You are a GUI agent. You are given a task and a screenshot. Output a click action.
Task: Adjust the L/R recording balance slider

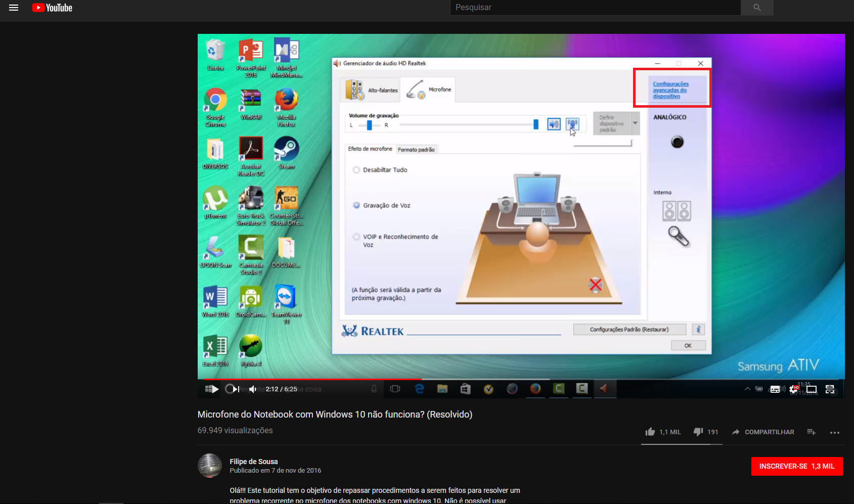[369, 125]
